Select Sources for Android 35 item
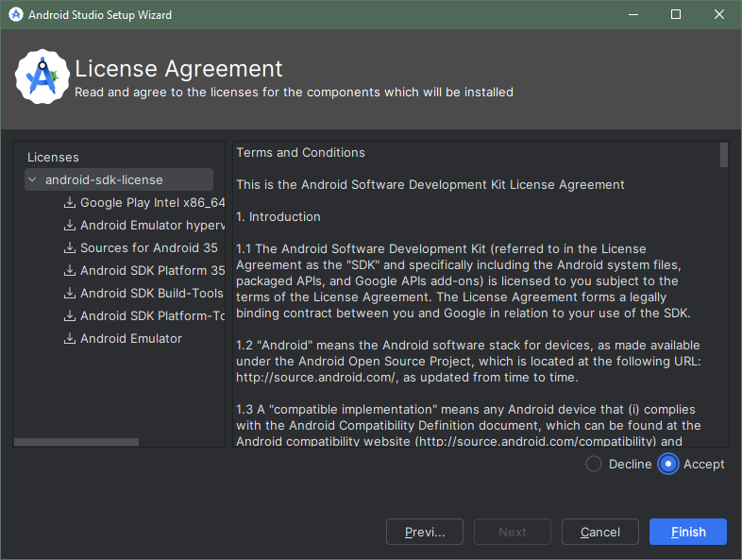Image resolution: width=742 pixels, height=560 pixels. 148,248
